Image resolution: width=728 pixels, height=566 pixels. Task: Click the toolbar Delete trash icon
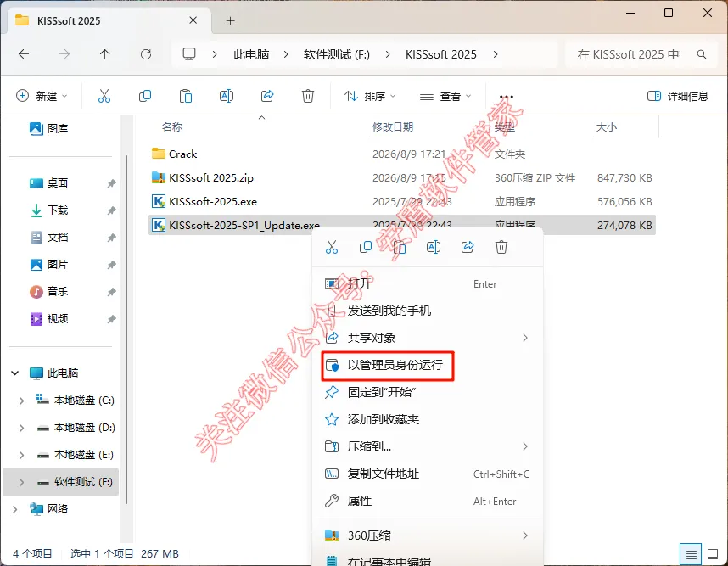point(307,96)
